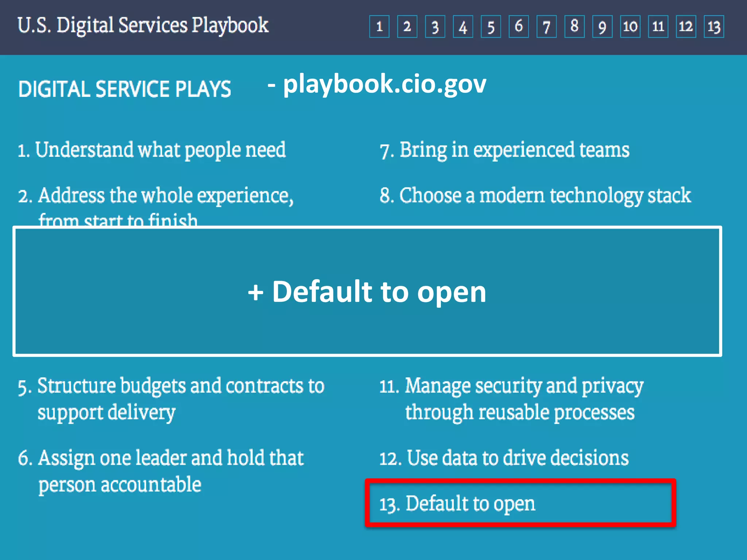
Task: Open play 8 Choose a modern technology stack
Action: pyautogui.click(x=535, y=196)
